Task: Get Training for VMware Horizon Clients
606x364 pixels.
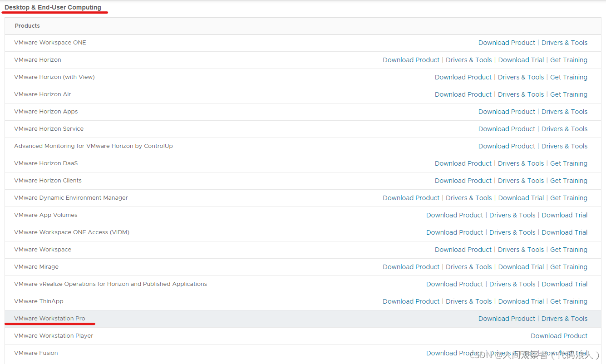Action: coord(568,181)
